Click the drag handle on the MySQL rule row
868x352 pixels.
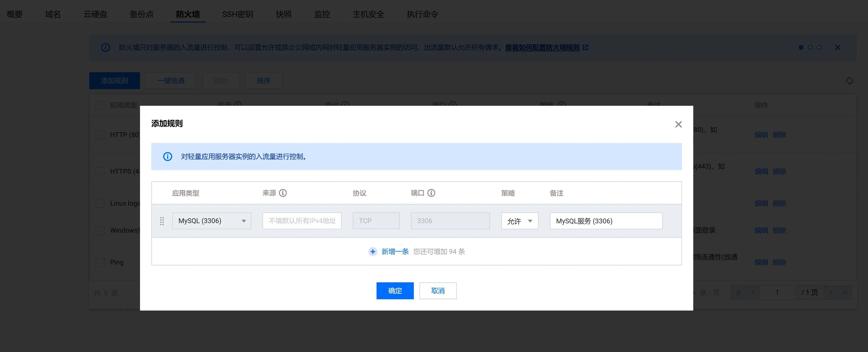point(162,221)
